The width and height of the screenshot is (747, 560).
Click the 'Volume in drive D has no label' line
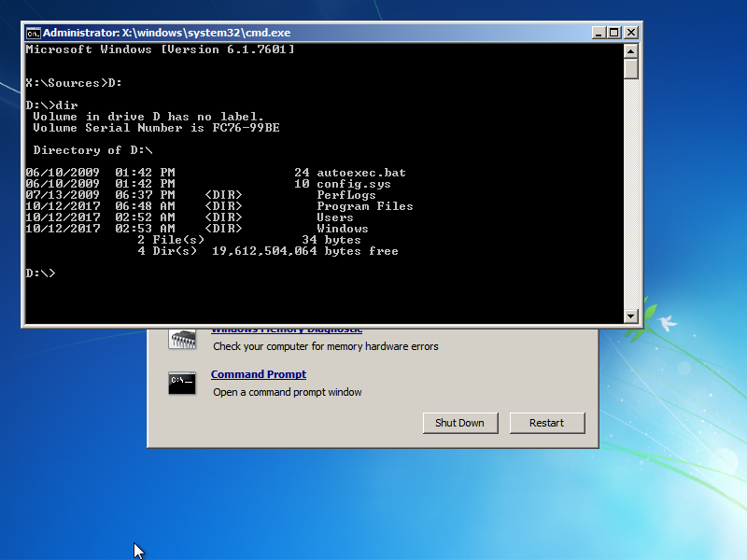coord(148,117)
